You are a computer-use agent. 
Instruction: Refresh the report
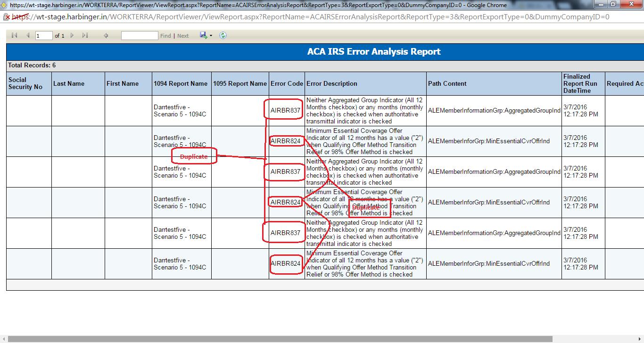pyautogui.click(x=223, y=35)
